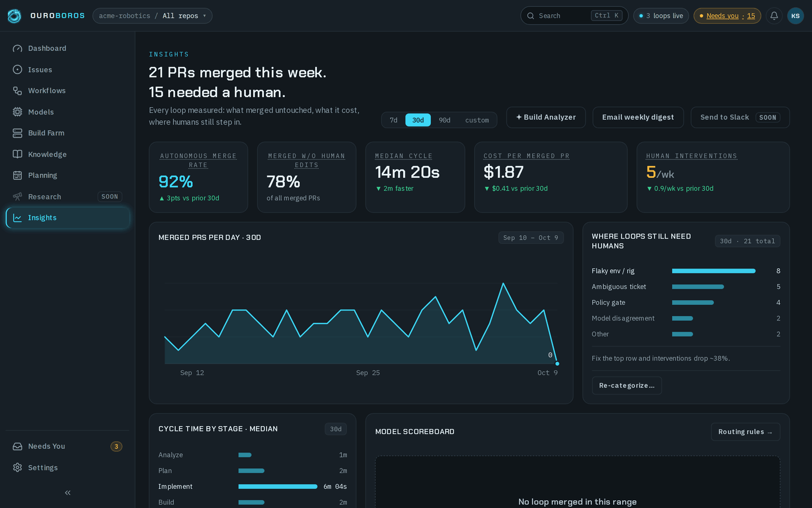Click the 30d · 21 total badge

click(748, 241)
